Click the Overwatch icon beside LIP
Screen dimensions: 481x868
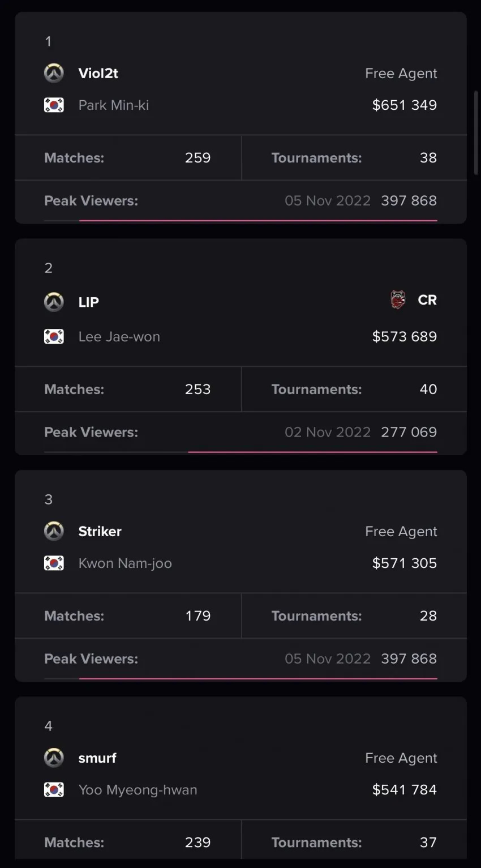coord(54,302)
